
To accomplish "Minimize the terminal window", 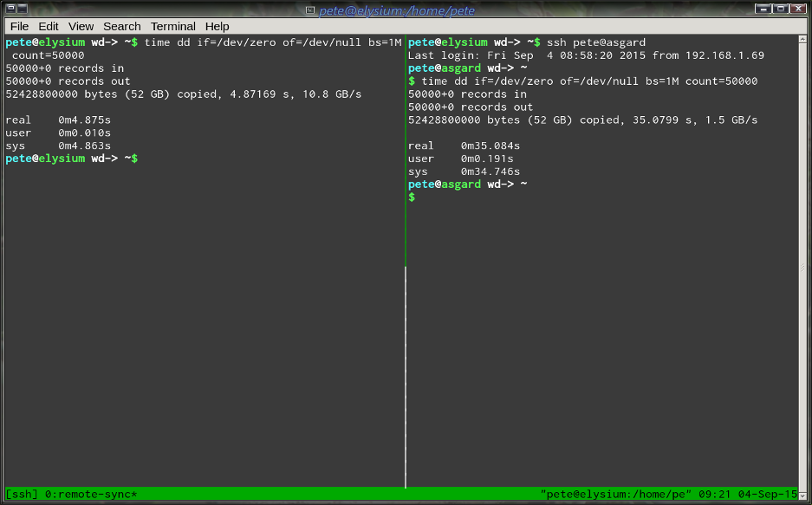I will point(763,9).
